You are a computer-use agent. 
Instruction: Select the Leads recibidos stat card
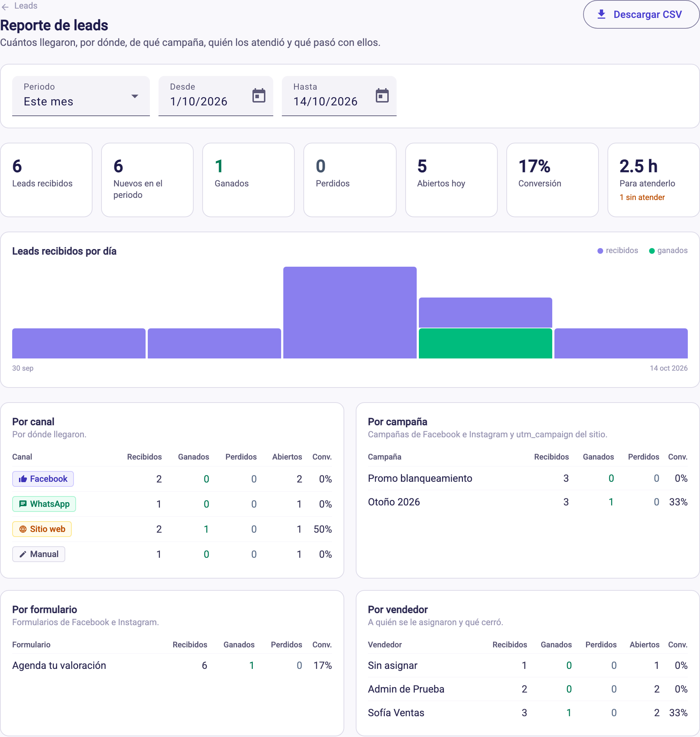[x=46, y=180]
